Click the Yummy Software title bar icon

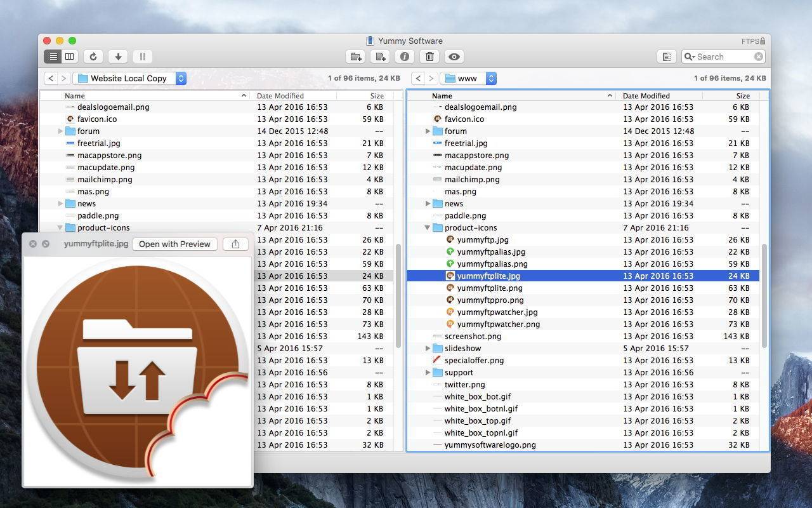click(370, 41)
